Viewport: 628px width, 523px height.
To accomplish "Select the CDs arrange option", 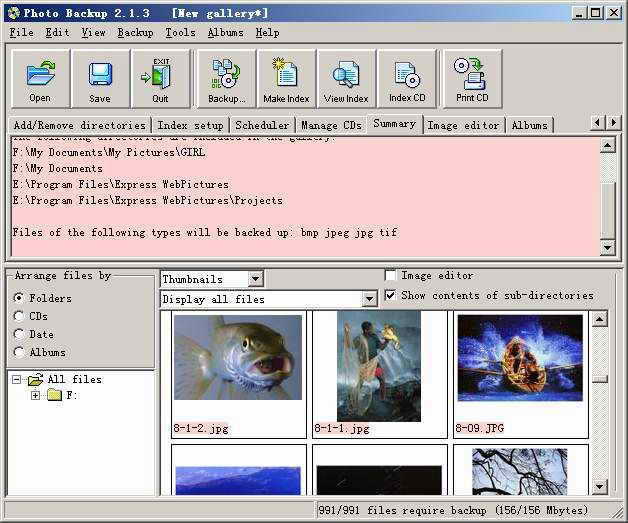I will point(19,316).
